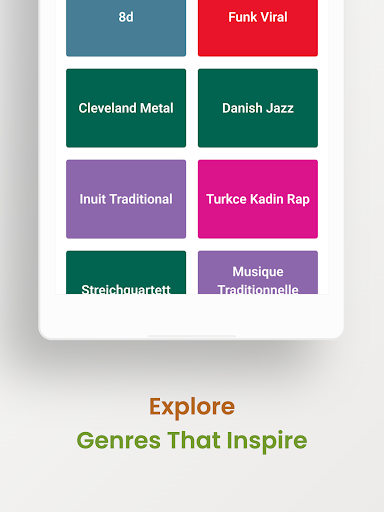This screenshot has width=384, height=512.
Task: Choose the Danish Jazz genre tile
Action: 258,108
